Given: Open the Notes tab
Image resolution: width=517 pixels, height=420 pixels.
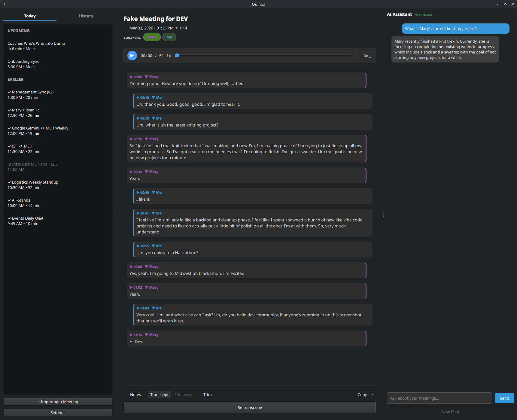Looking at the screenshot, I should point(135,394).
